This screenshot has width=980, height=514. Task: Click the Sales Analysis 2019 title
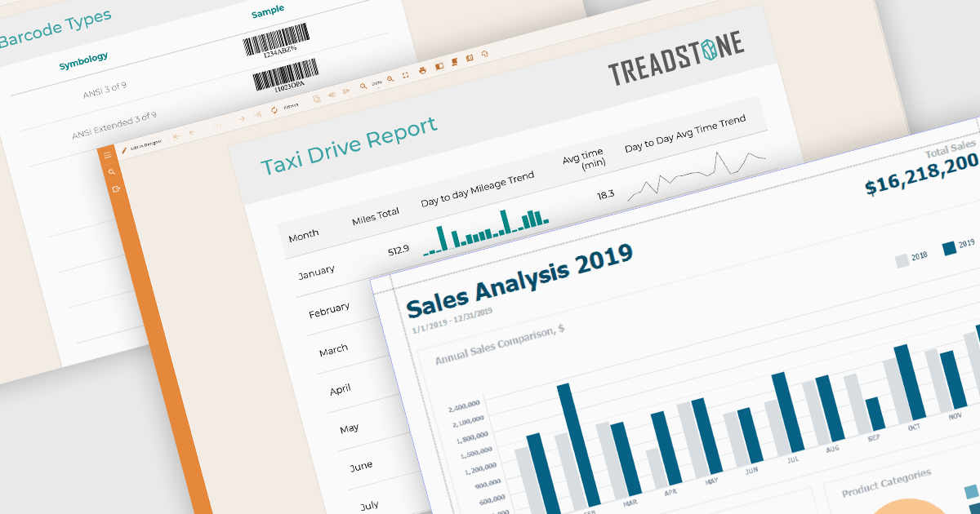click(519, 281)
